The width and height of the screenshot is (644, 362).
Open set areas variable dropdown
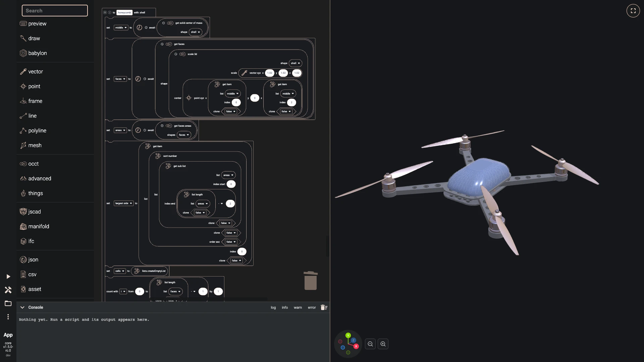click(x=120, y=130)
